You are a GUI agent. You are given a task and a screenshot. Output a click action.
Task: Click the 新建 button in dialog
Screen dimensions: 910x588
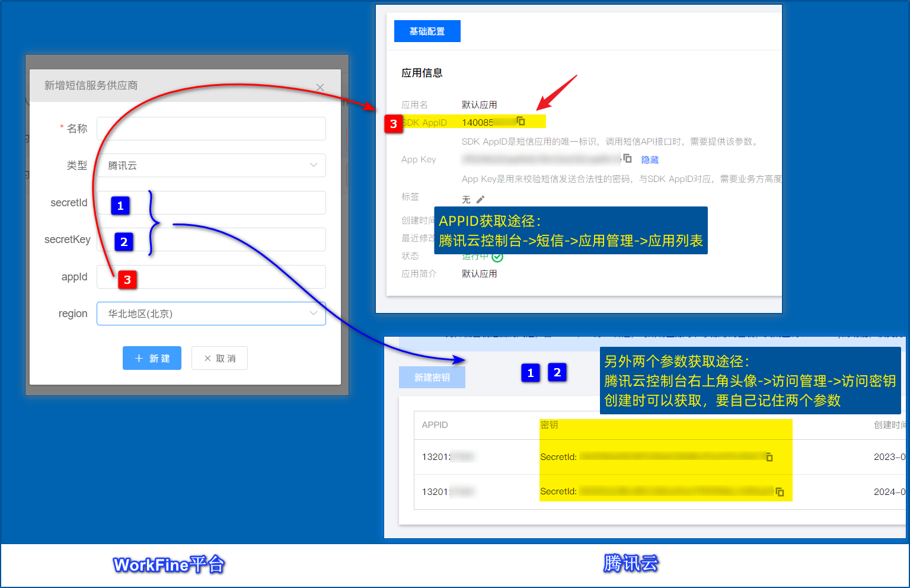click(152, 358)
